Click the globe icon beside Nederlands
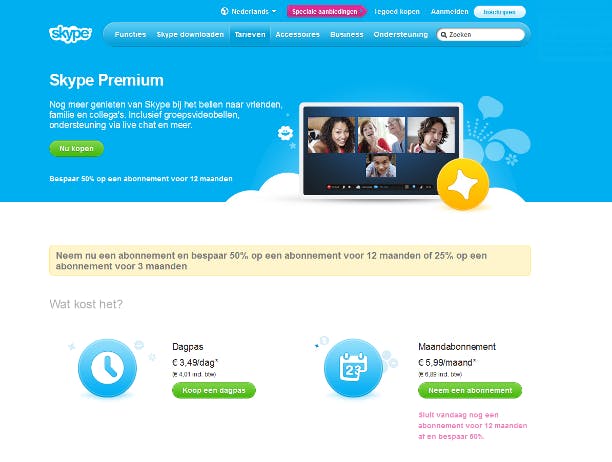The image size is (612, 462). (224, 11)
